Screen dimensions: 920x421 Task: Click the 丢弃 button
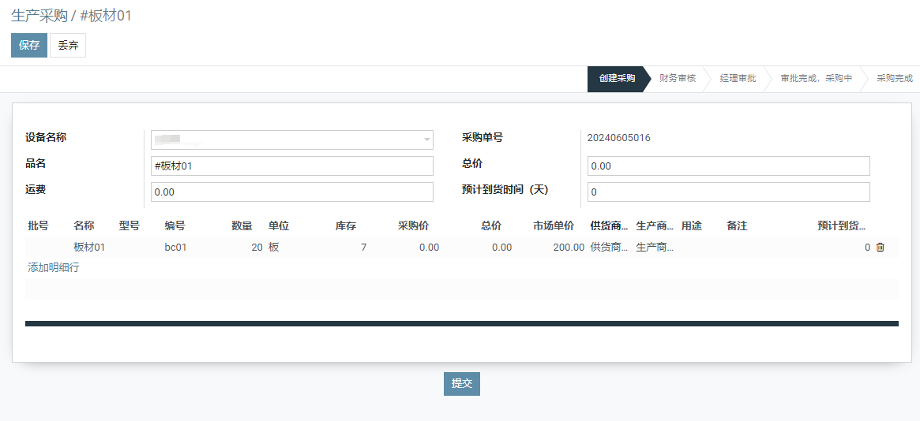tap(68, 46)
